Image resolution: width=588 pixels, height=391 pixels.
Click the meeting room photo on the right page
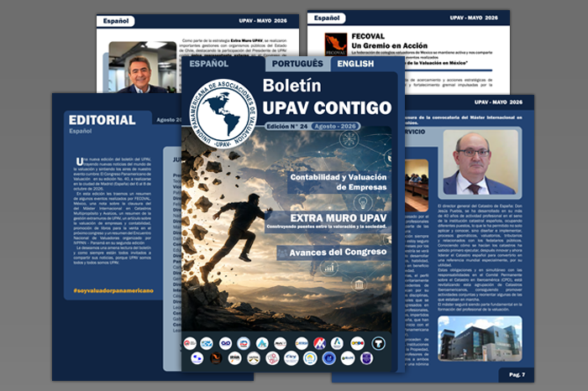pyautogui.click(x=417, y=185)
